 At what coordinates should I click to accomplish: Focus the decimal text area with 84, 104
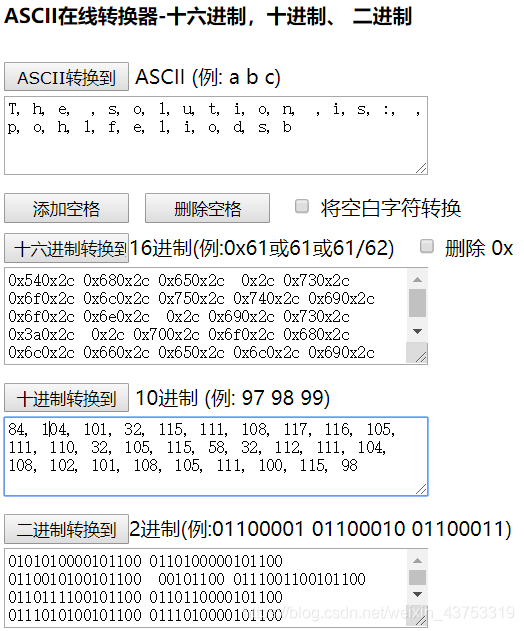tap(216, 456)
